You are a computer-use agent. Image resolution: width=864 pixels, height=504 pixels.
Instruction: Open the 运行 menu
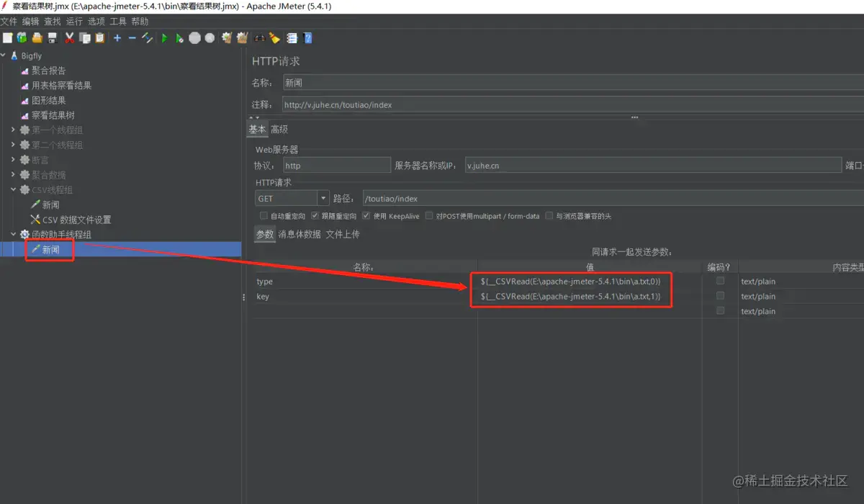tap(74, 22)
